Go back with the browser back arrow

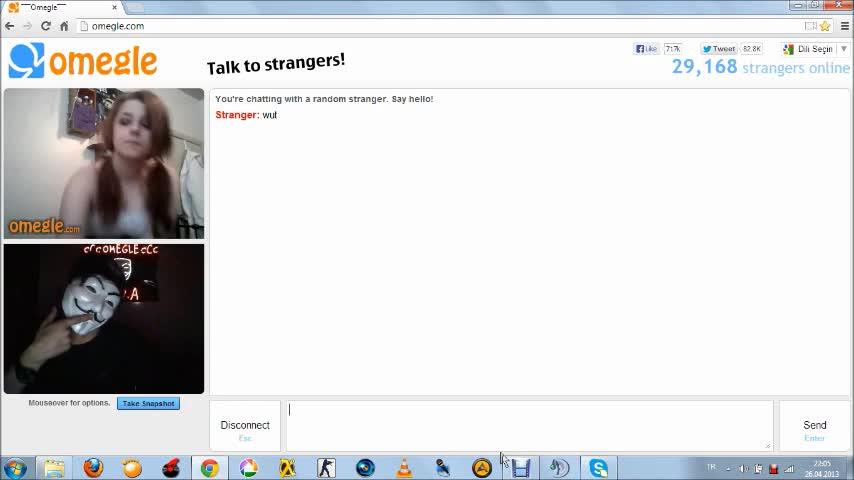click(x=10, y=26)
